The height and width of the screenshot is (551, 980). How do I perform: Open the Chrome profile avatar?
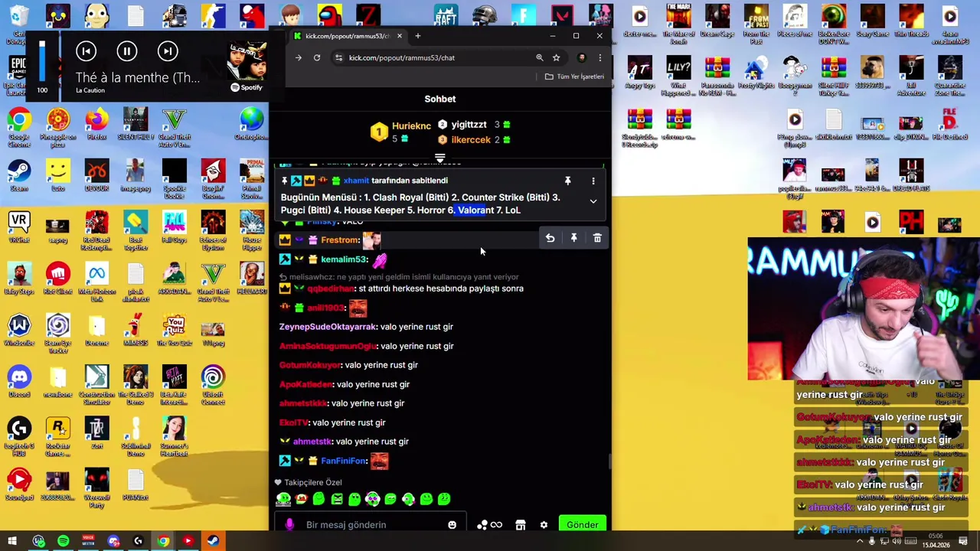(582, 57)
